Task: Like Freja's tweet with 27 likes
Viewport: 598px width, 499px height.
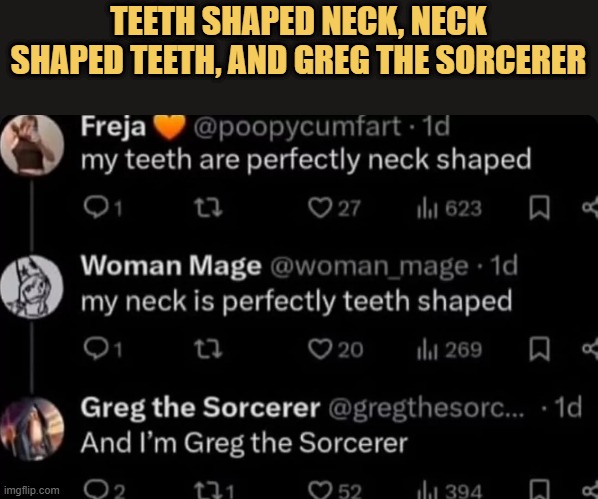Action: coord(334,208)
